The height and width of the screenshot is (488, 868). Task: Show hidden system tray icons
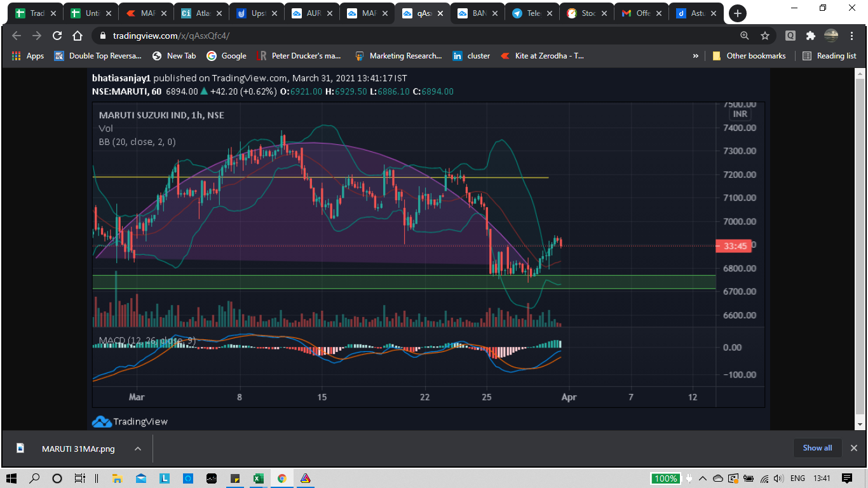703,478
